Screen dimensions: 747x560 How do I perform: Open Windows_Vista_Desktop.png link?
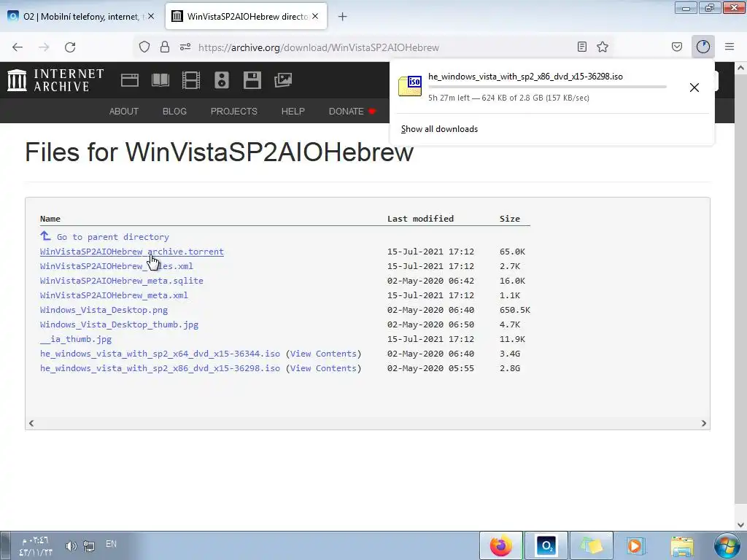click(x=104, y=310)
